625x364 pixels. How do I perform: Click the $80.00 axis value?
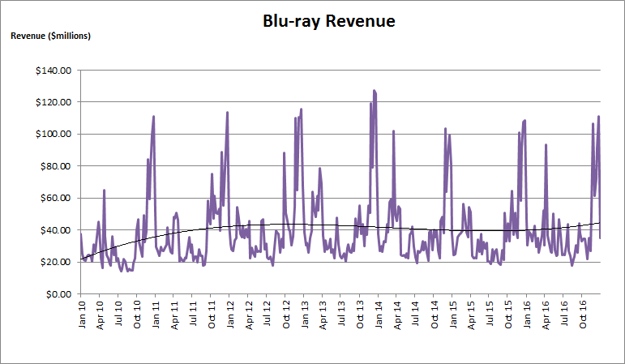tap(55, 166)
